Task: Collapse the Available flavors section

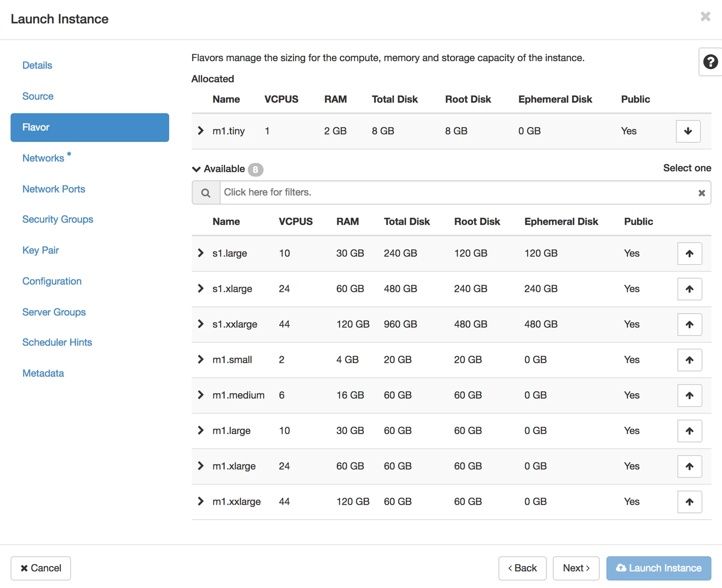Action: click(x=196, y=169)
